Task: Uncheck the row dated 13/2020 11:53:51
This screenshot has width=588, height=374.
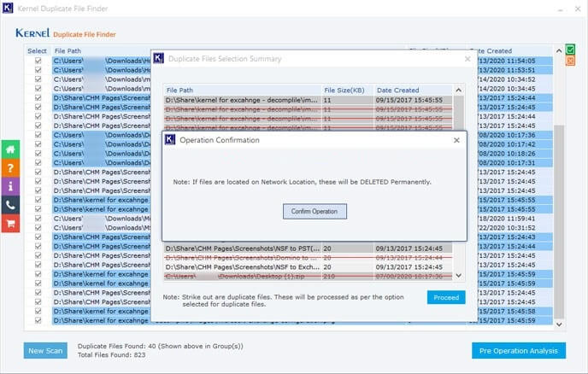Action: 38,70
